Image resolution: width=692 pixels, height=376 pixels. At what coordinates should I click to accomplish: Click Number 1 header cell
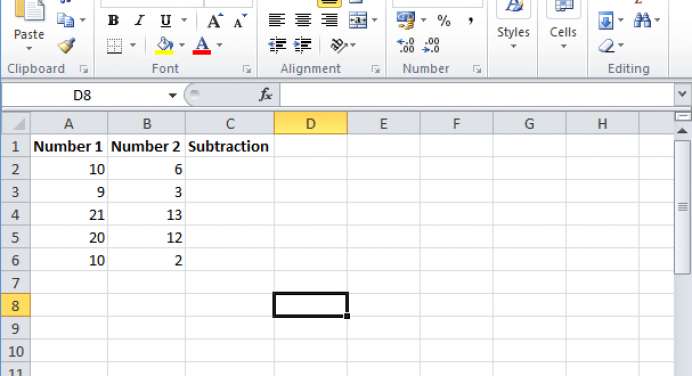pyautogui.click(x=69, y=146)
